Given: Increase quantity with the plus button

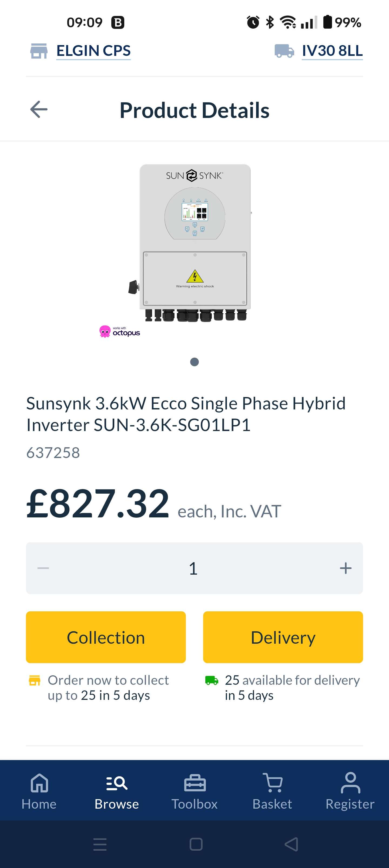Looking at the screenshot, I should coord(346,568).
